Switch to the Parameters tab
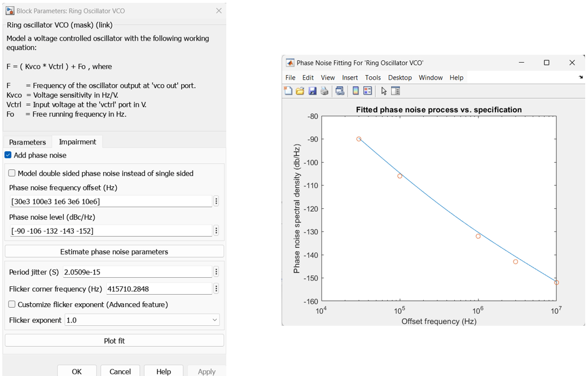Screen dimensions: 588x376 [27, 142]
